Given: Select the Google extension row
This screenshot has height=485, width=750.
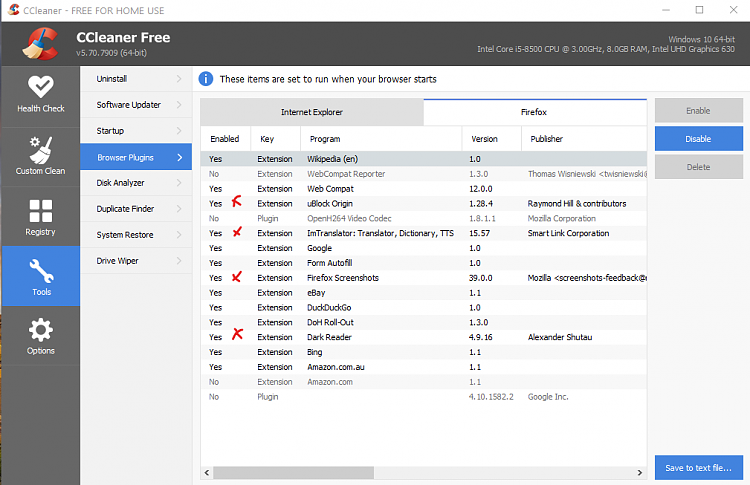Looking at the screenshot, I should [424, 248].
